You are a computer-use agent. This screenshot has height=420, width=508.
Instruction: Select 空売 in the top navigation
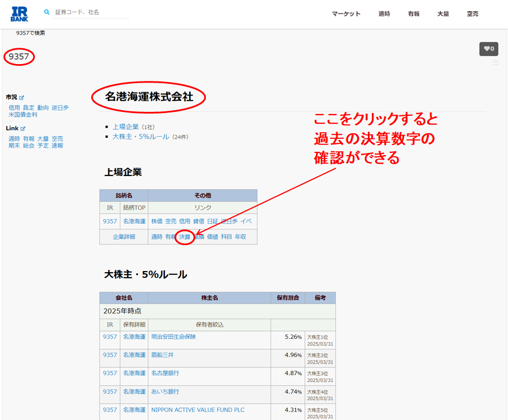pyautogui.click(x=472, y=14)
